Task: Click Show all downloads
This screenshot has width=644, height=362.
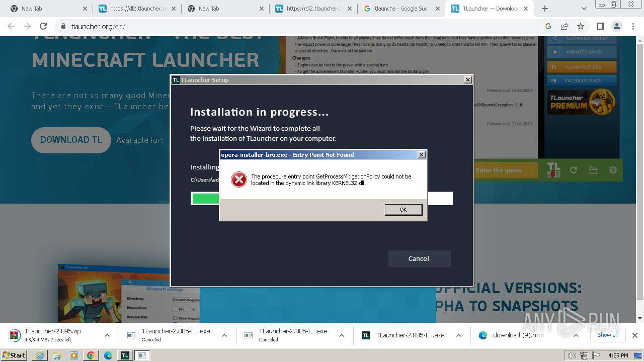Action: (607, 335)
